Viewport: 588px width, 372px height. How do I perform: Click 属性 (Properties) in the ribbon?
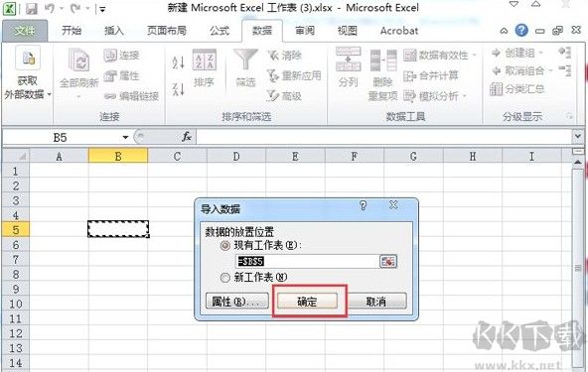click(x=121, y=76)
